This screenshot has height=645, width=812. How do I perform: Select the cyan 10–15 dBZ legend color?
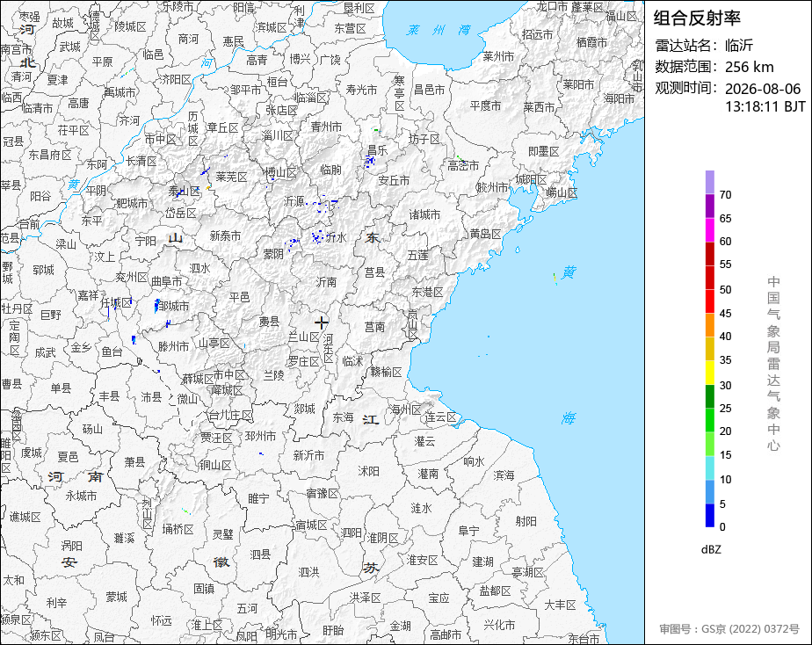coord(709,468)
